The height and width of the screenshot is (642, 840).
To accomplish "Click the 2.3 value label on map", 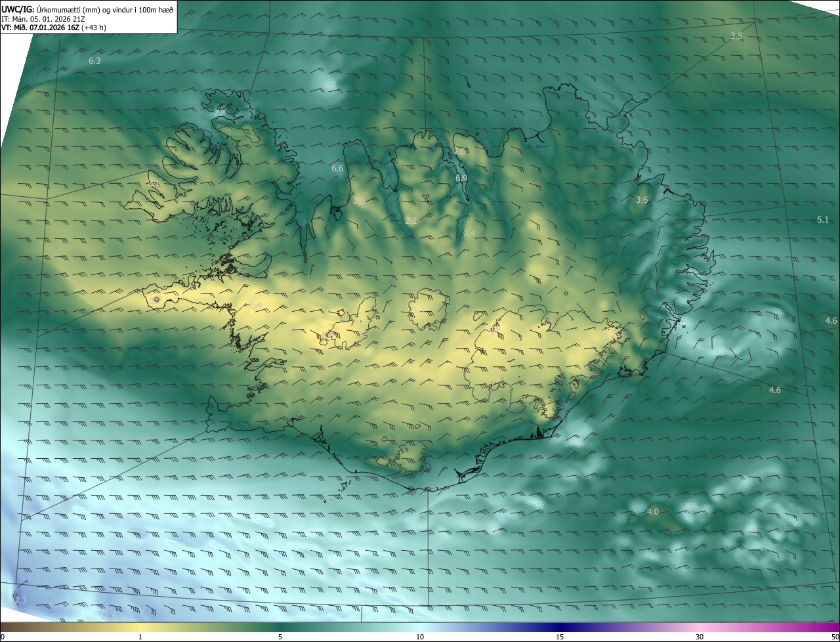I will tap(20, 600).
